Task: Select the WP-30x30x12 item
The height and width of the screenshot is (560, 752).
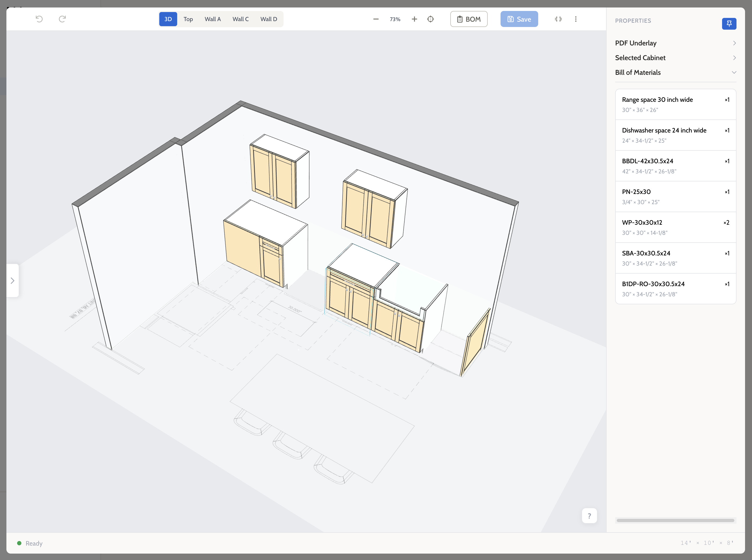Action: pos(675,227)
